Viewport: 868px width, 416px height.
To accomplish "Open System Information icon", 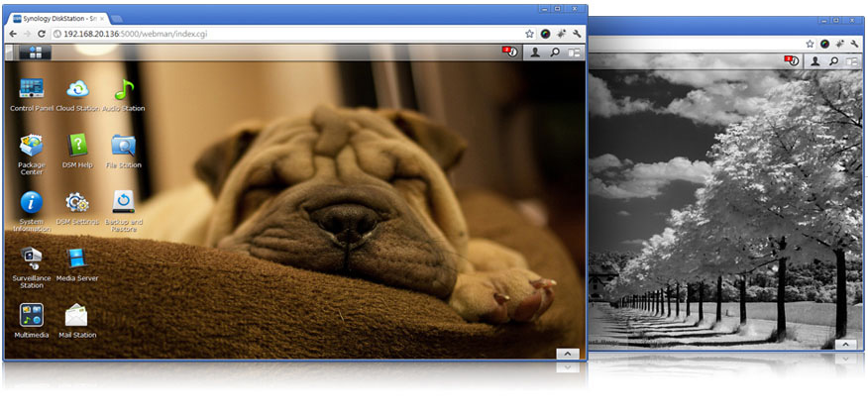I will click(31, 203).
